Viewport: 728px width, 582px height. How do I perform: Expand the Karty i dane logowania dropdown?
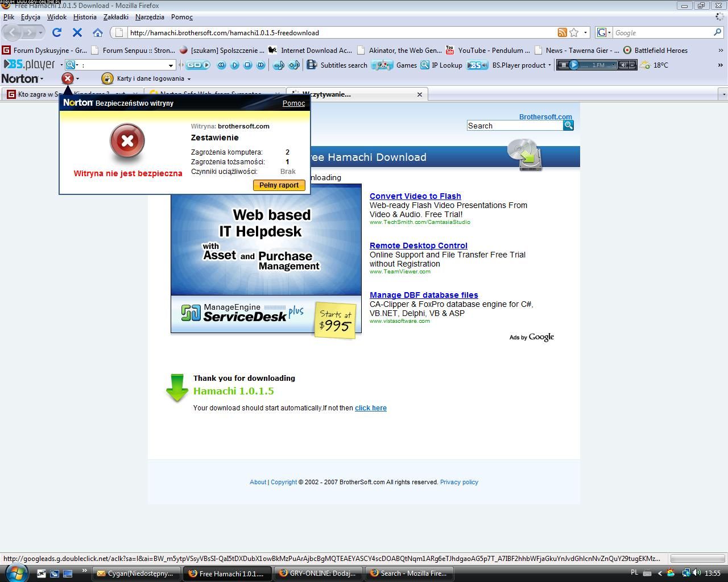tap(189, 79)
